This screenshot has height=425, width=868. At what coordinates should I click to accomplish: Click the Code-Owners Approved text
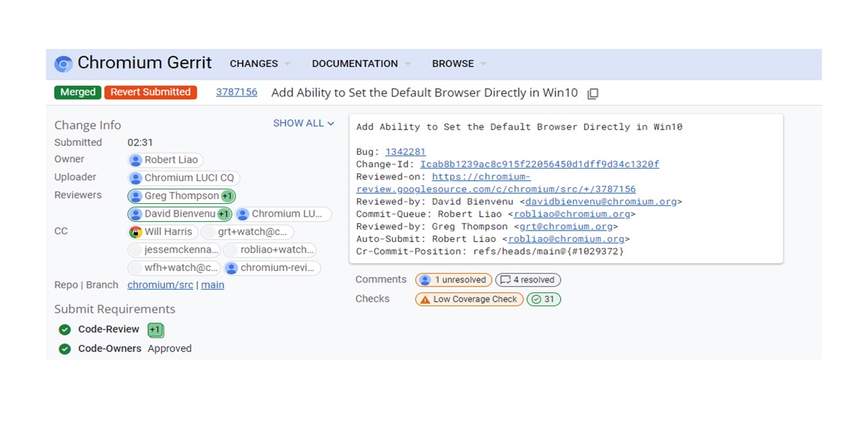pyautogui.click(x=169, y=349)
